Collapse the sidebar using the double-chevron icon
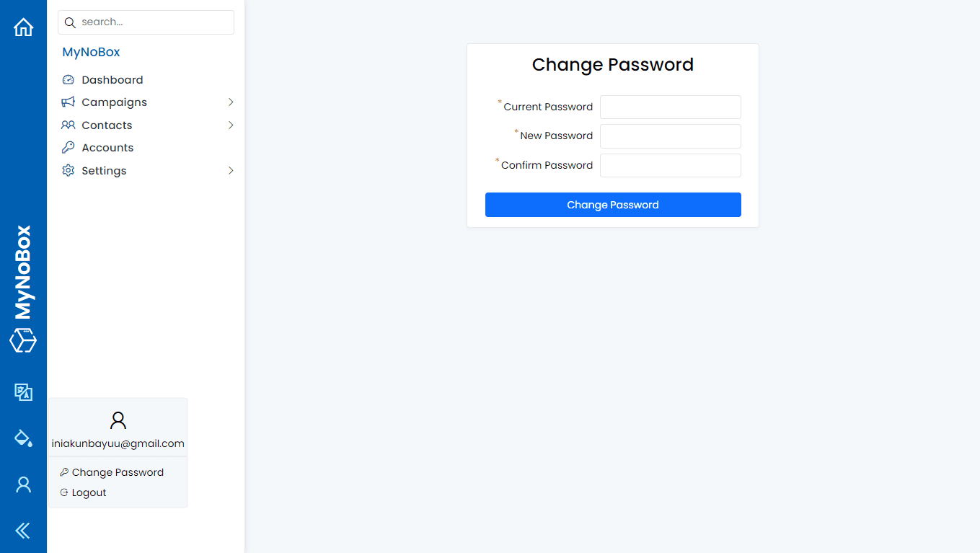Image resolution: width=980 pixels, height=553 pixels. pyautogui.click(x=23, y=531)
